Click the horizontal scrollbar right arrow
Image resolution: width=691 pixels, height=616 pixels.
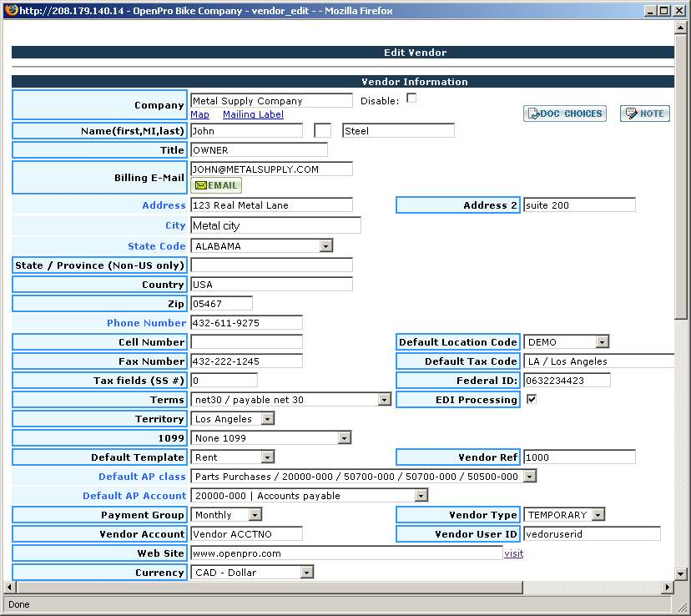pos(667,587)
